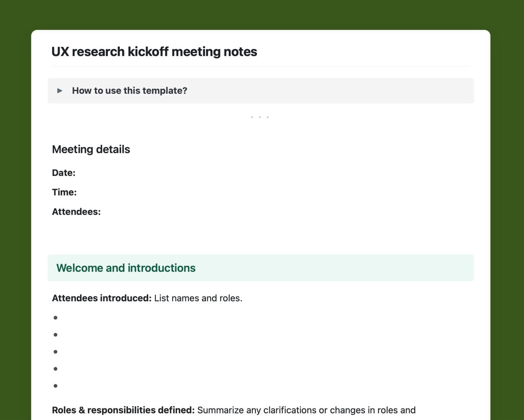Click the "List names and roles." placeholder text
The height and width of the screenshot is (420, 524).
[x=198, y=298]
